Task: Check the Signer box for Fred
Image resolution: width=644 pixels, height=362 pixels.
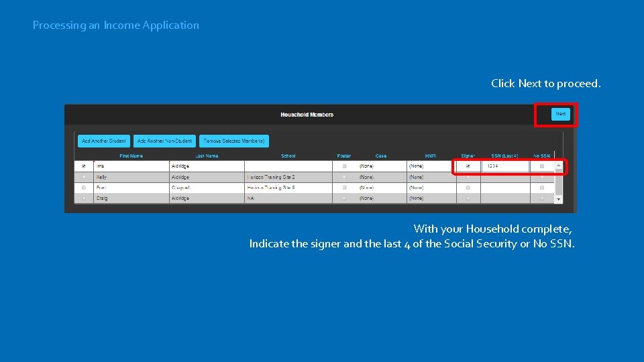Action: click(x=468, y=188)
